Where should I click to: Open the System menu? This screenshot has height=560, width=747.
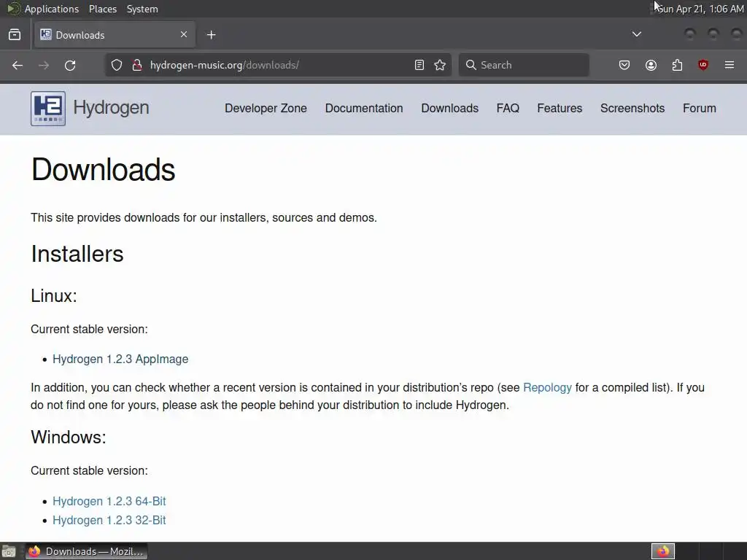142,9
